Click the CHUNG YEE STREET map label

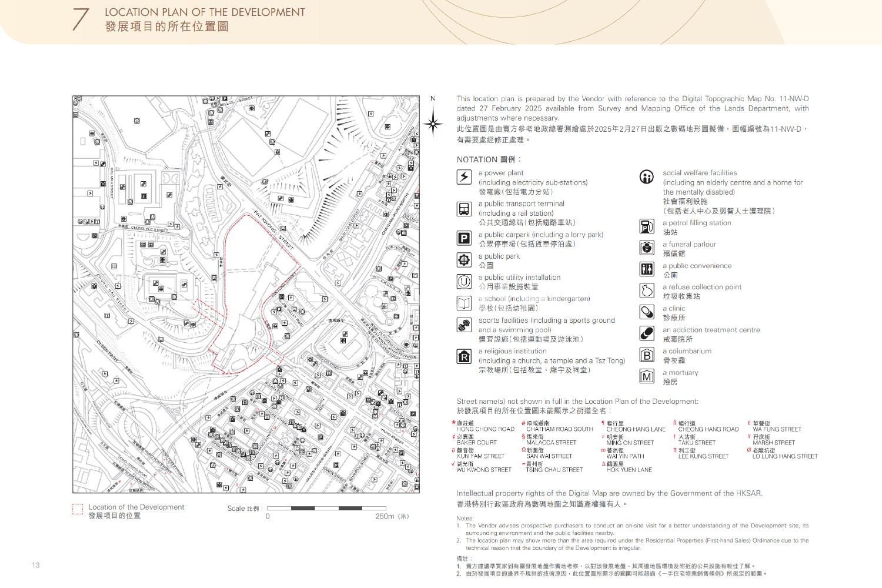click(x=149, y=229)
